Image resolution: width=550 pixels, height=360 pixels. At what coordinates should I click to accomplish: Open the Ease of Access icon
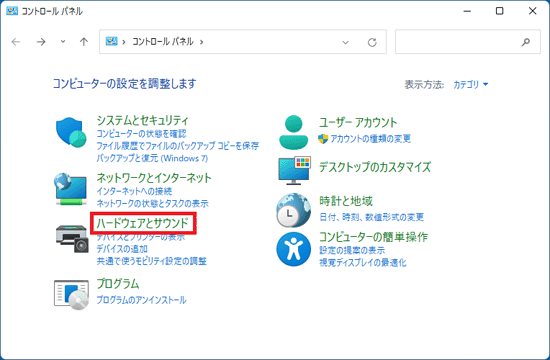pos(294,249)
